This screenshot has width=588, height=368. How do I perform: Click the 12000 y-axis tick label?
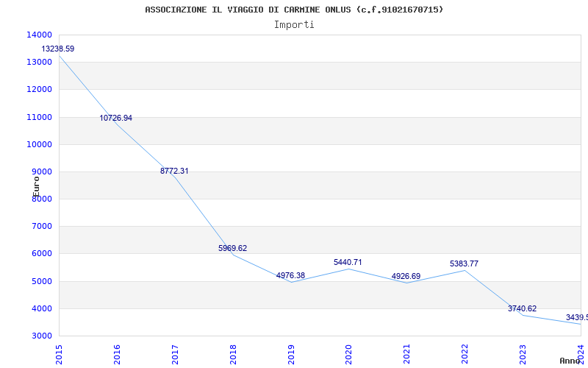39,90
